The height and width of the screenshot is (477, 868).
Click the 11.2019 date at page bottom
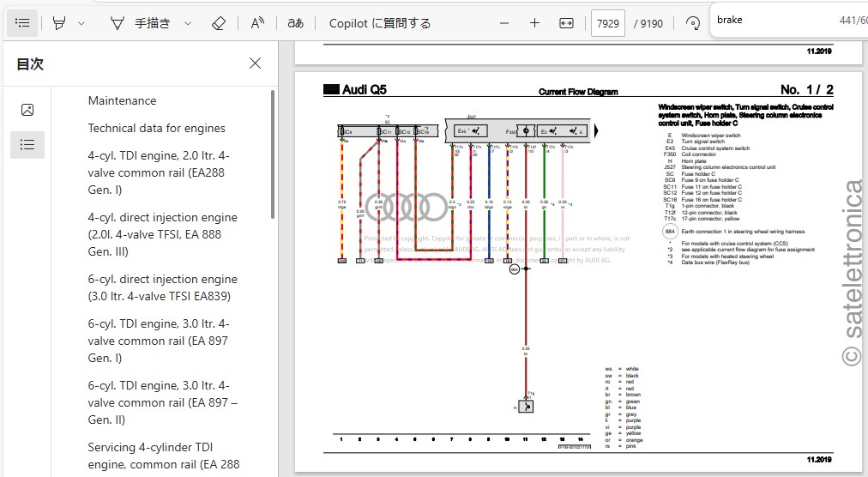pyautogui.click(x=819, y=459)
